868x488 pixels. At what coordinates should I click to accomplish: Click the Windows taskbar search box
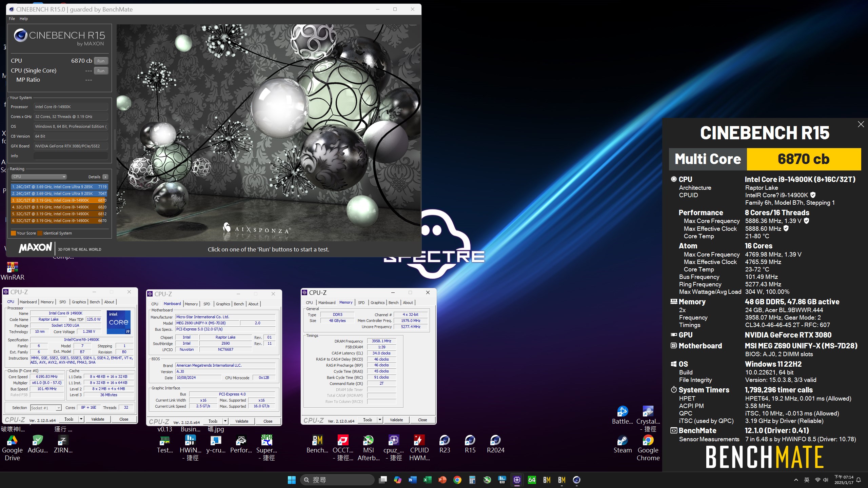click(x=337, y=480)
